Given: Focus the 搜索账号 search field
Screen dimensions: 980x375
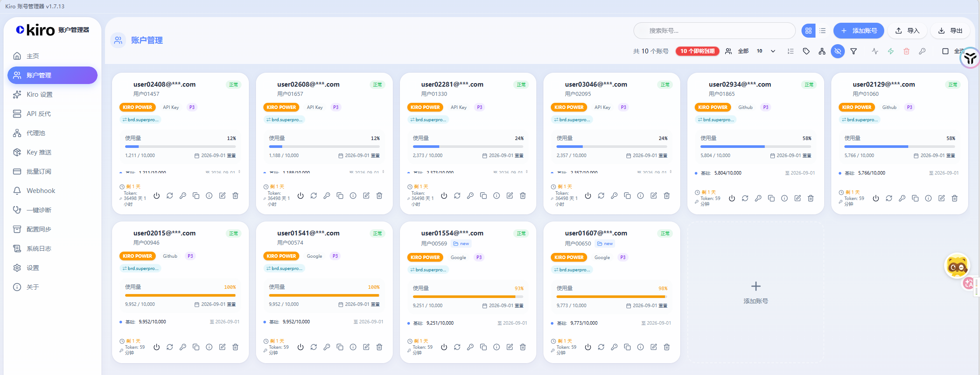Looking at the screenshot, I should 714,31.
